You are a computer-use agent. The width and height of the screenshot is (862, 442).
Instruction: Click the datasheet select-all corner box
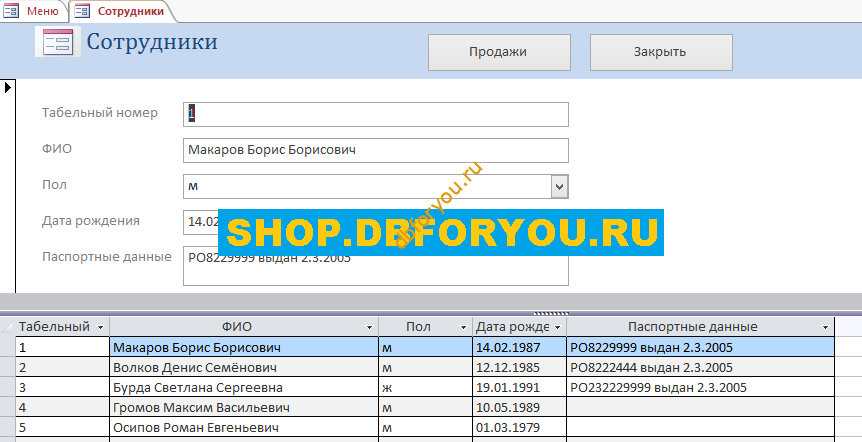(8, 327)
